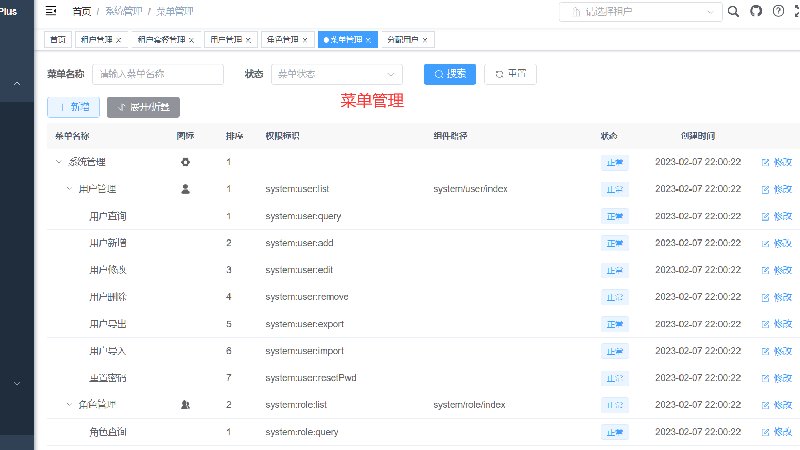Close the 用户管理 tab

coord(248,40)
